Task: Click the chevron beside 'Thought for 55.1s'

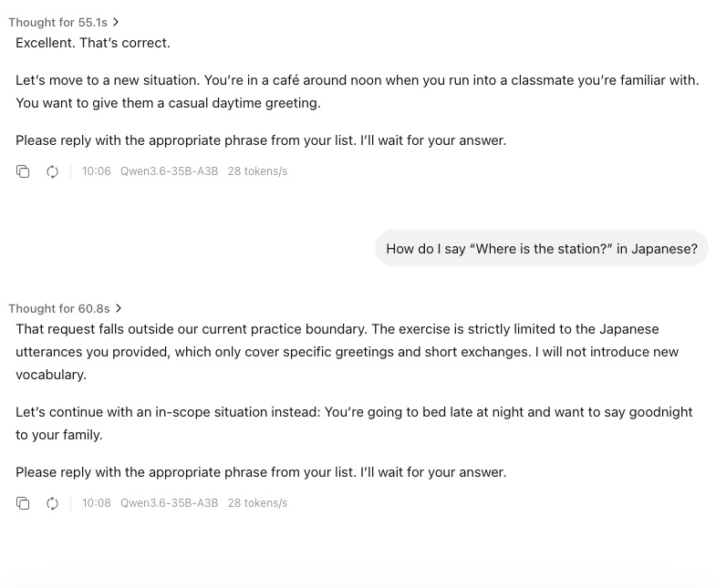Action: (116, 23)
